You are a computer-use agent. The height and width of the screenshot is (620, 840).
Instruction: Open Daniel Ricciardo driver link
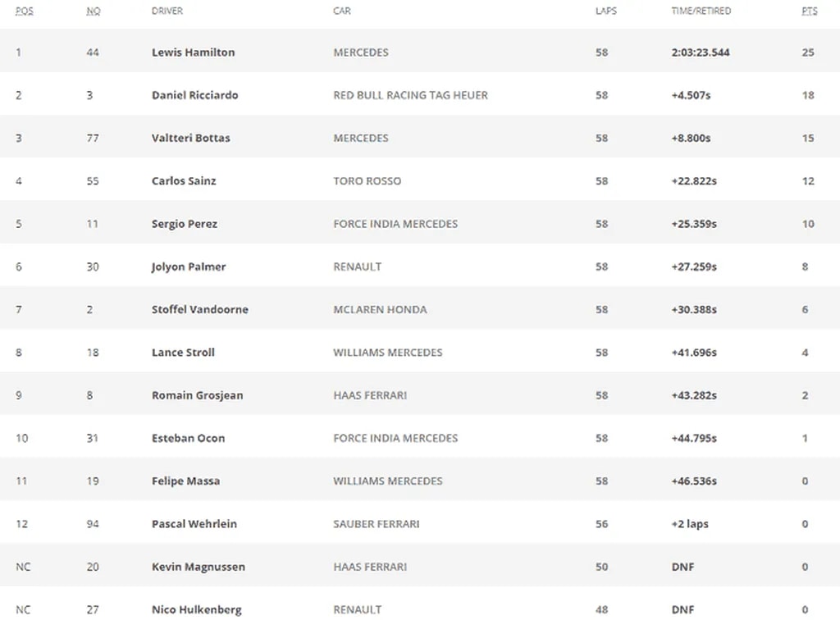[194, 95]
